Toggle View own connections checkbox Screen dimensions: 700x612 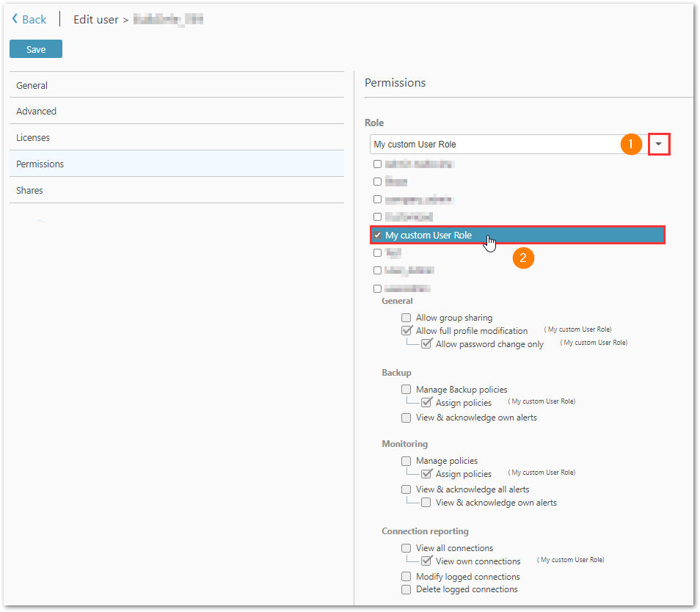426,561
